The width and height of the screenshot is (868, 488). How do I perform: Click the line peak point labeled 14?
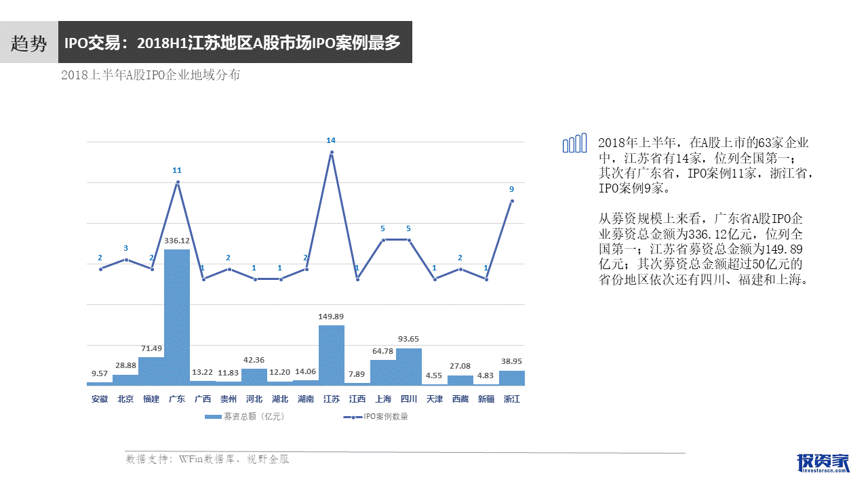pyautogui.click(x=332, y=152)
